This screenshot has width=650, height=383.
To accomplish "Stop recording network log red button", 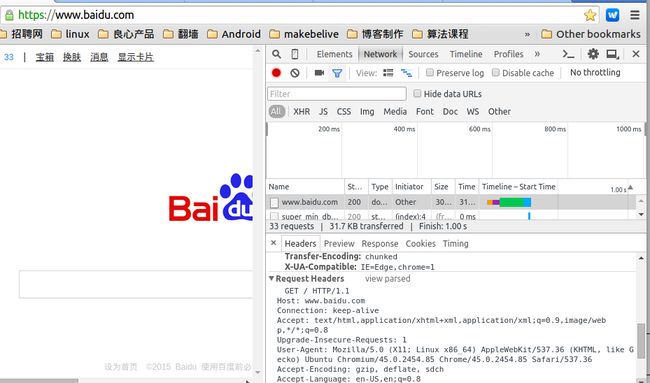I will click(x=276, y=73).
